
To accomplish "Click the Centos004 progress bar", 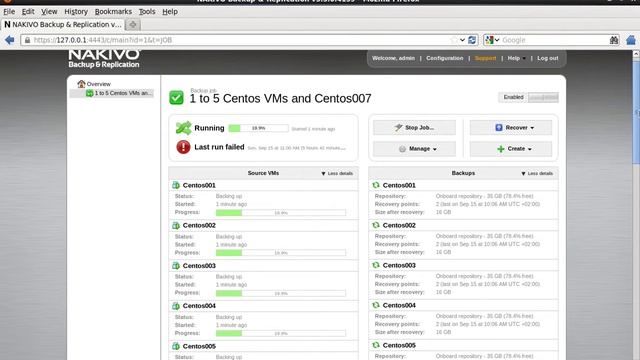I will [x=281, y=333].
